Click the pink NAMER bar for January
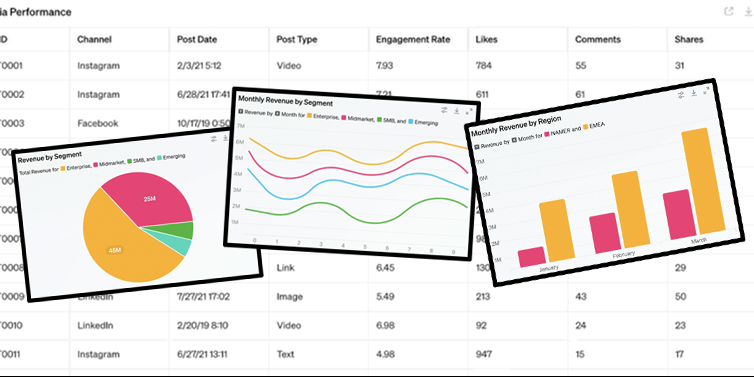This screenshot has width=754, height=377. [x=532, y=257]
